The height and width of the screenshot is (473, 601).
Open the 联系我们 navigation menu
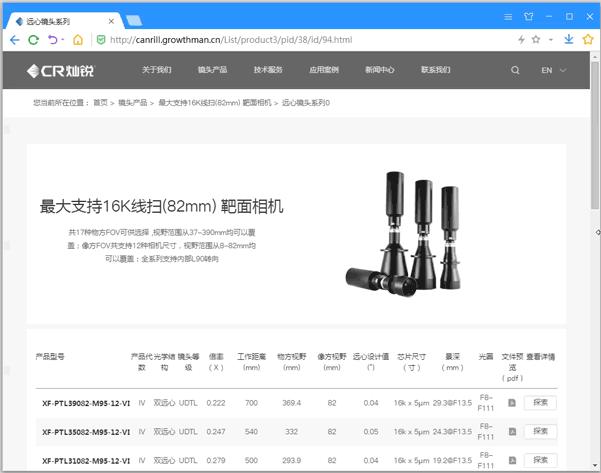435,70
